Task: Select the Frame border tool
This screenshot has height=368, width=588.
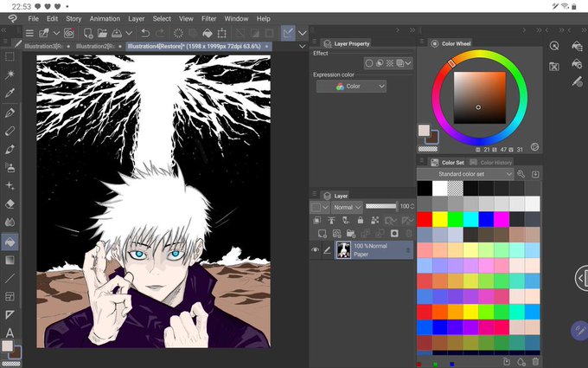Action: [x=10, y=297]
